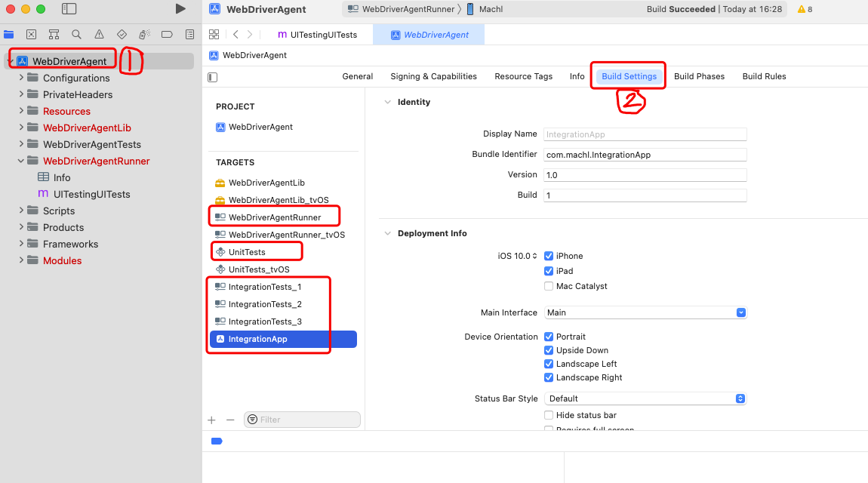Screen dimensions: 868x483
Task: Open the Build Rules tab
Action: (x=764, y=76)
